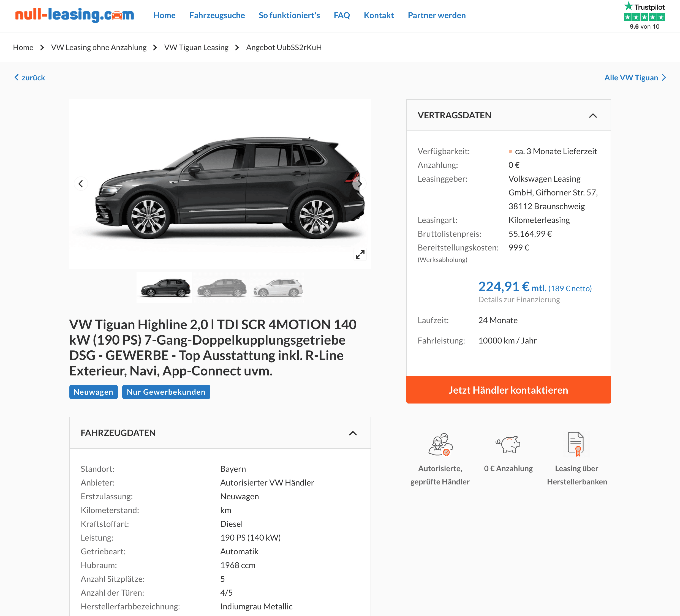Open VW Tiguan Leasing breadcrumb
Screen dimensions: 680x616
coord(196,47)
